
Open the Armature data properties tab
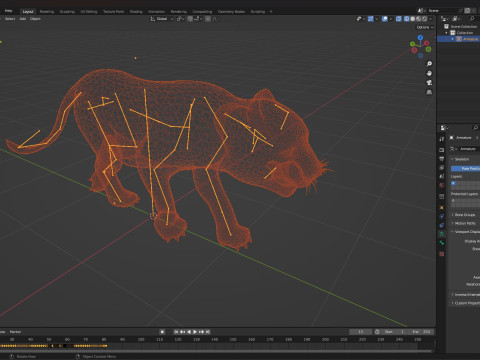click(x=442, y=234)
